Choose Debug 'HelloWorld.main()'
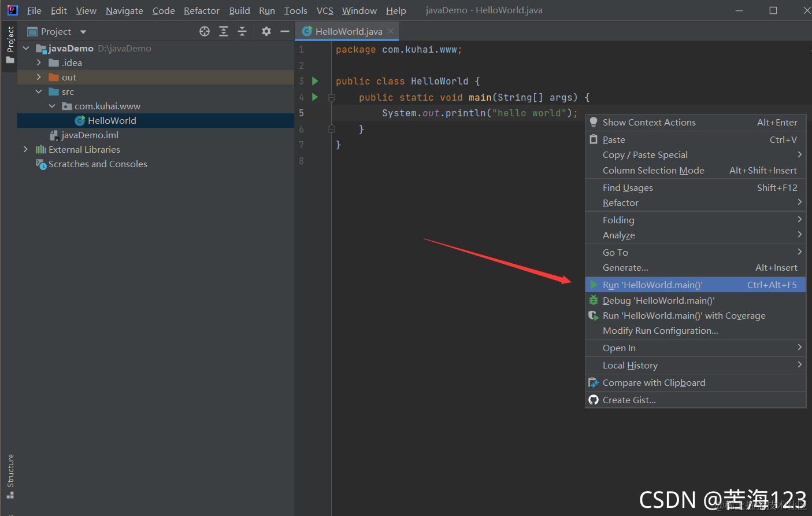Screen dimensions: 812x516 696,300
